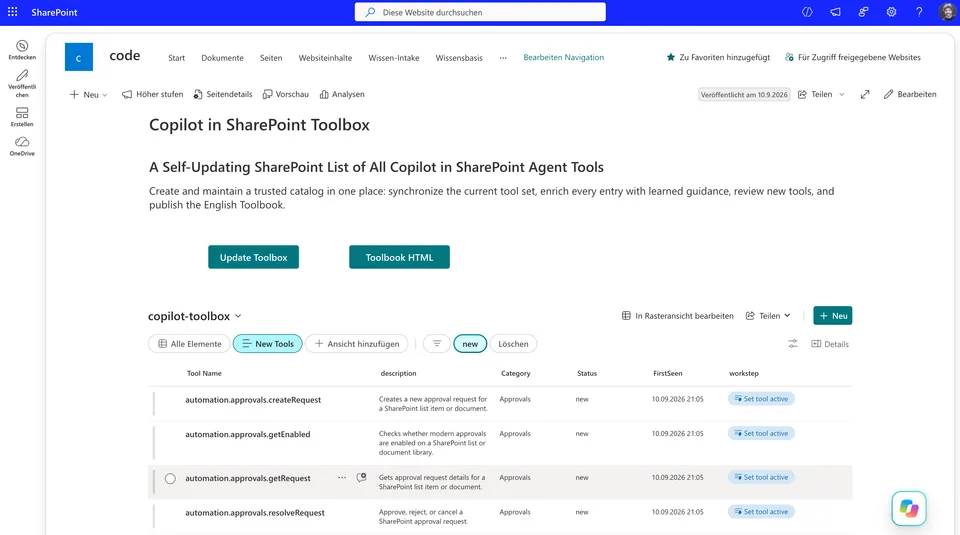Viewport: 960px width, 535px height.
Task: Click Für Zugriff freigegebene Websites
Action: point(853,57)
